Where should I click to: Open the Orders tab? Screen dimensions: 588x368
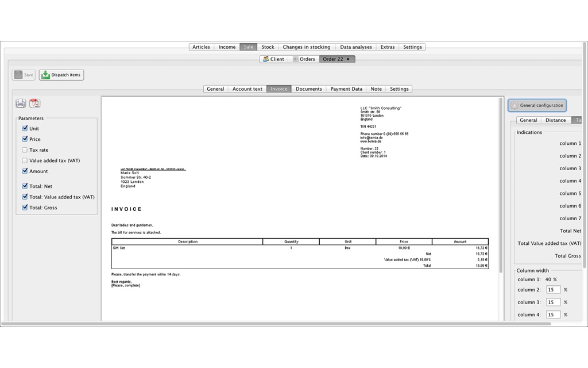coord(304,59)
